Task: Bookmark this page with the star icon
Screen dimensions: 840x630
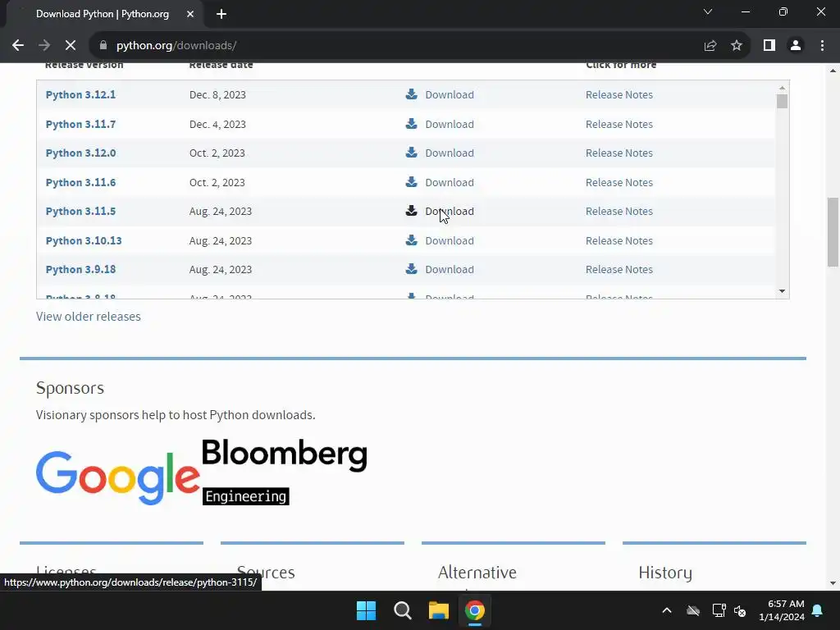Action: [737, 46]
